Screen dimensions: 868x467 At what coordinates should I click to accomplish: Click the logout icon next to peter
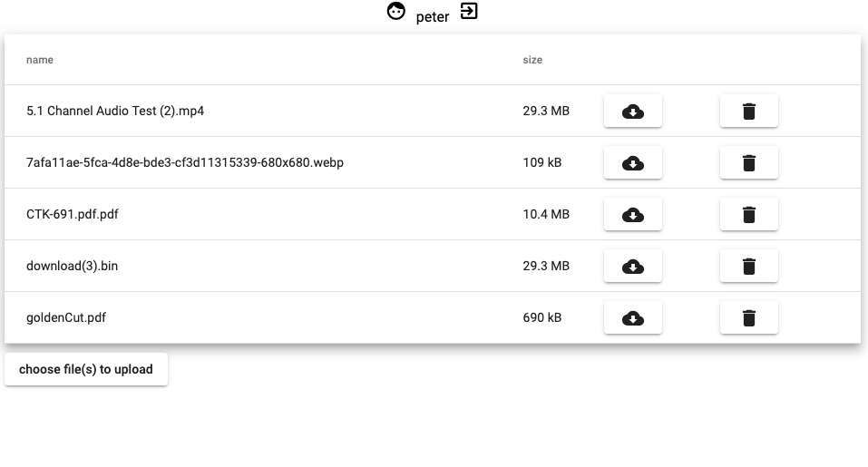pos(469,12)
